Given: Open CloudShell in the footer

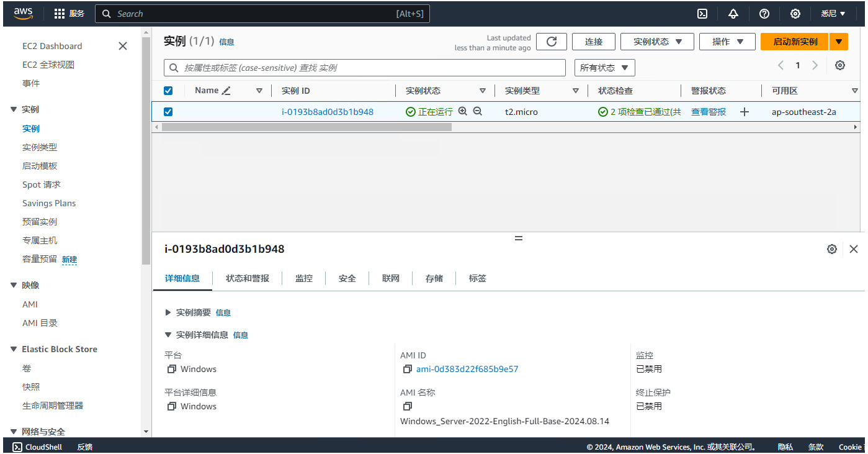Looking at the screenshot, I should click(38, 447).
